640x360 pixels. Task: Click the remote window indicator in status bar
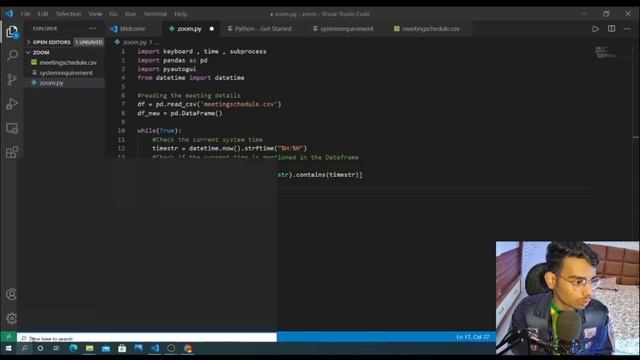coord(8,337)
